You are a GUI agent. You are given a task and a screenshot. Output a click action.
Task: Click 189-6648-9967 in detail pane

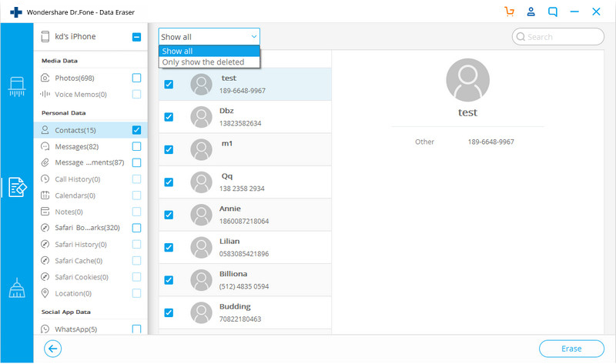coord(490,142)
